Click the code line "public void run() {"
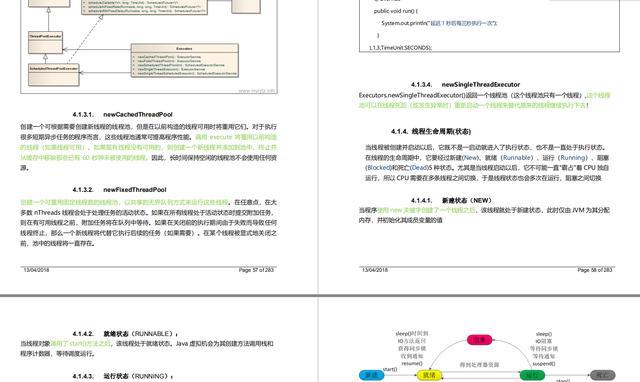The width and height of the screenshot is (640, 382). pos(396,11)
